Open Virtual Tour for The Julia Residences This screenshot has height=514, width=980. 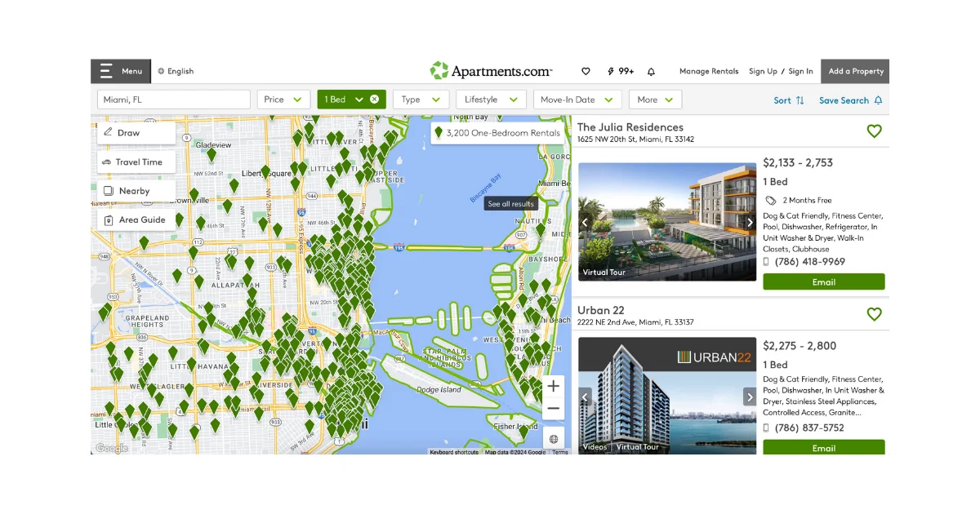pos(604,273)
